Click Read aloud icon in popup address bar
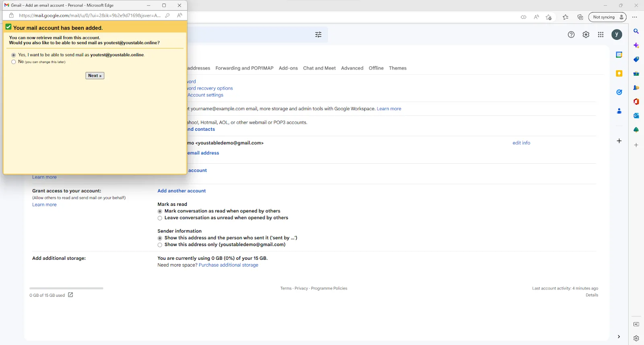The image size is (644, 345). tap(180, 15)
